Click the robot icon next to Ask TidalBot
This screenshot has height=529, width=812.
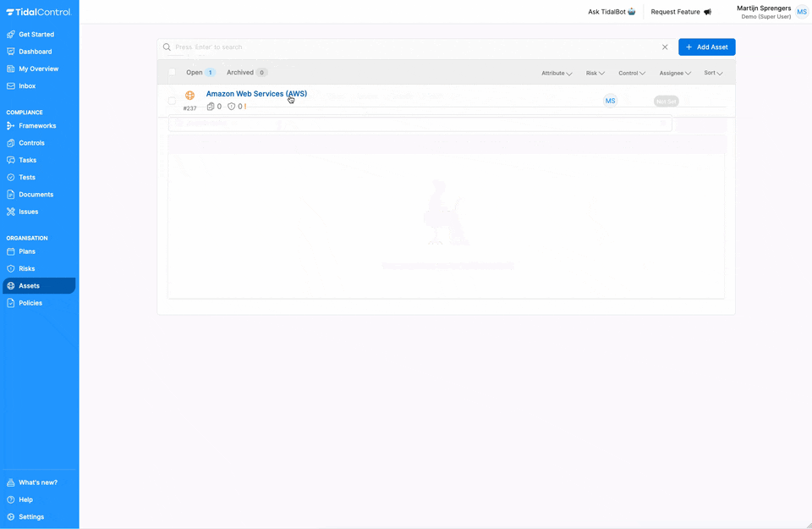pyautogui.click(x=630, y=12)
